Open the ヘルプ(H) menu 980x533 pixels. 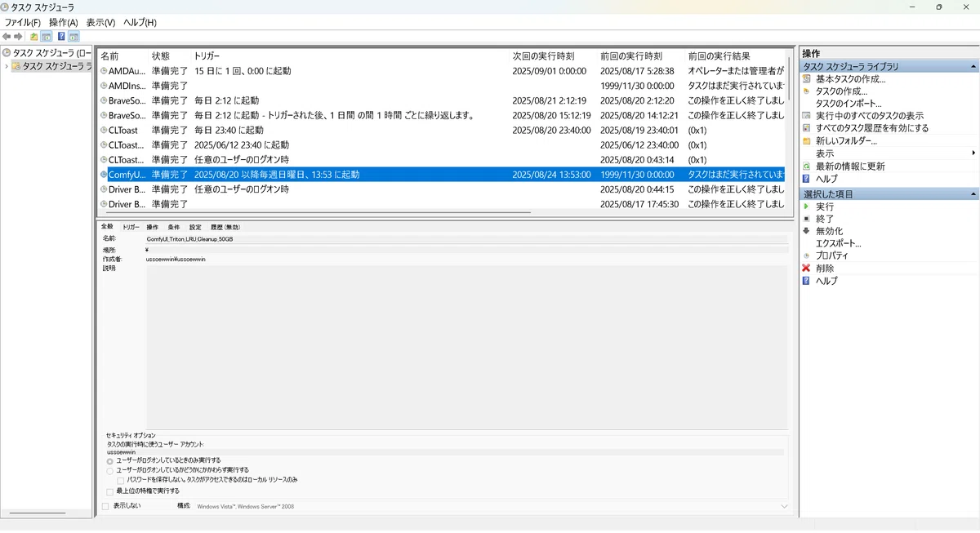click(140, 23)
